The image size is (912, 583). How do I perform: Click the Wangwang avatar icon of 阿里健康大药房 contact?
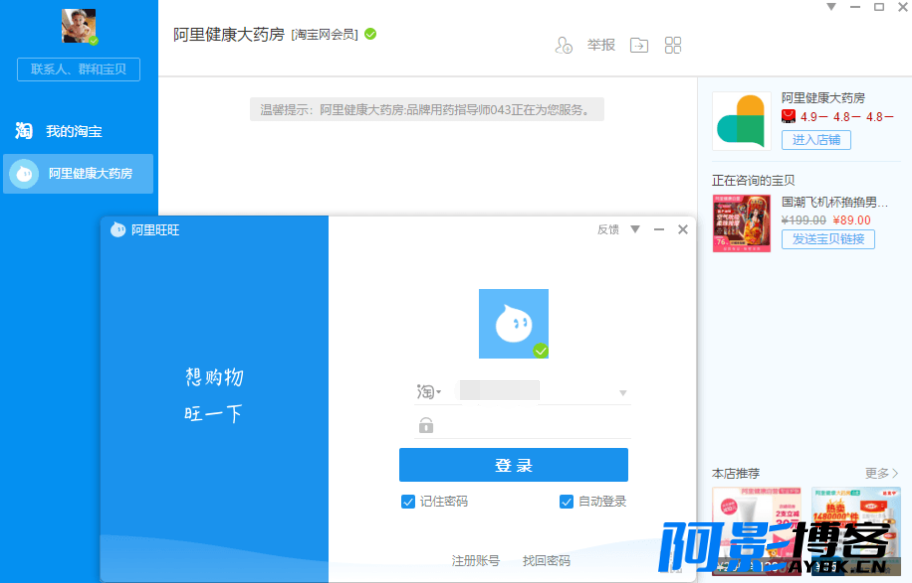tap(24, 173)
